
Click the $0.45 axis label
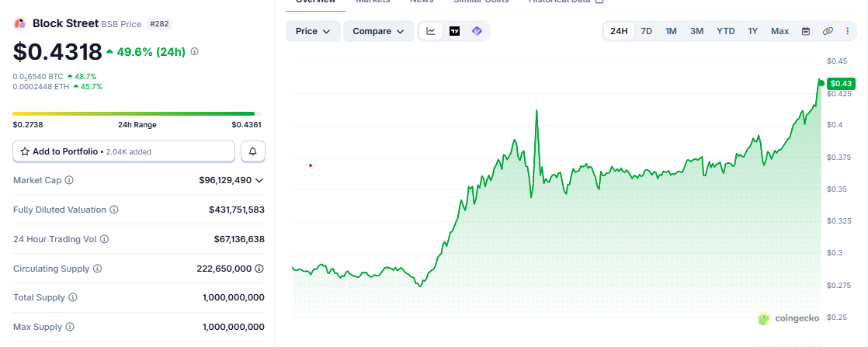coord(836,61)
